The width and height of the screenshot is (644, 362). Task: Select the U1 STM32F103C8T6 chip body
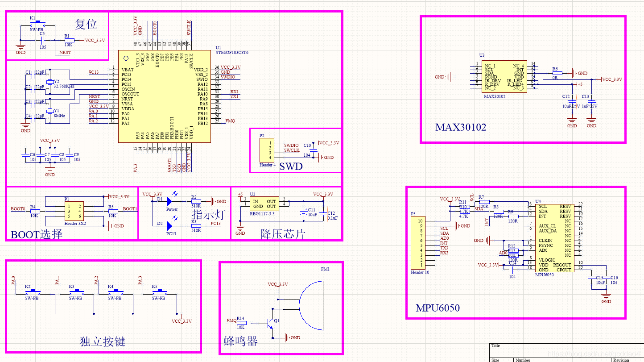164,96
